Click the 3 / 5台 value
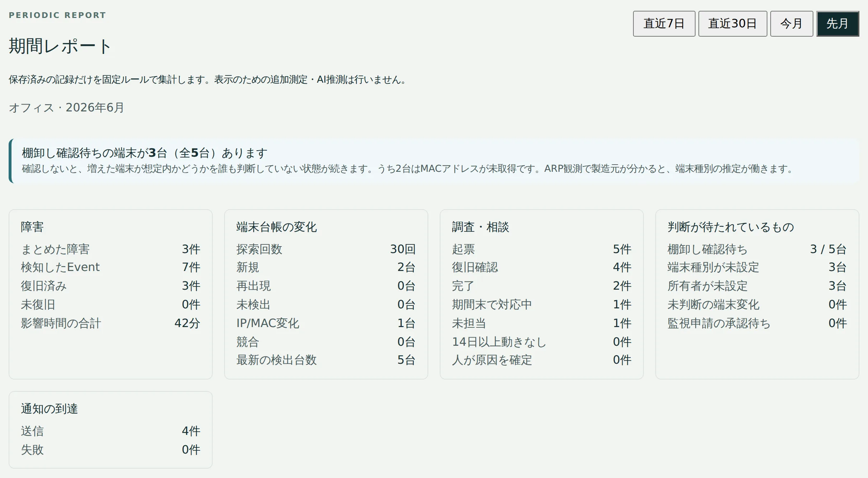The width and height of the screenshot is (868, 478). click(828, 249)
